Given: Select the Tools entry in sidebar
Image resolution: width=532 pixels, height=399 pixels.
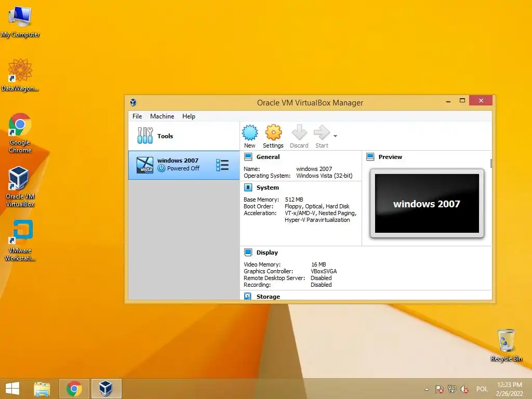Looking at the screenshot, I should tap(184, 136).
